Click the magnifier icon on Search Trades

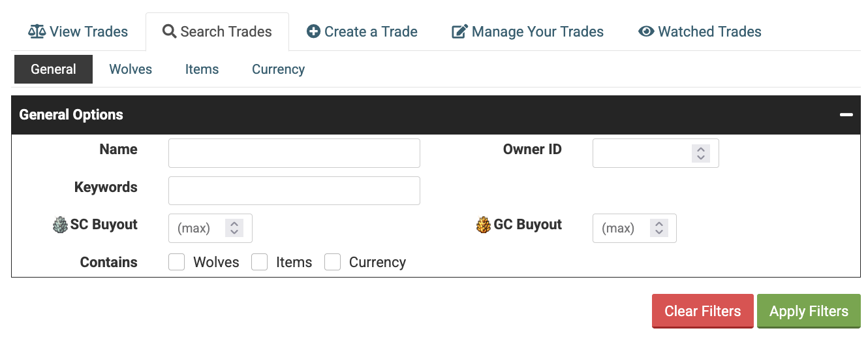(x=169, y=31)
